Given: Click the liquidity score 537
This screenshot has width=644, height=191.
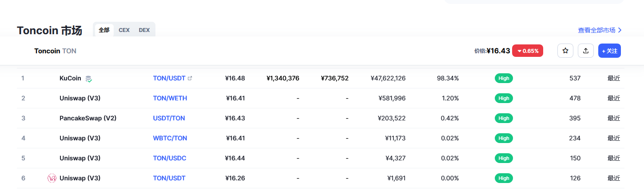Looking at the screenshot, I should pos(575,78).
